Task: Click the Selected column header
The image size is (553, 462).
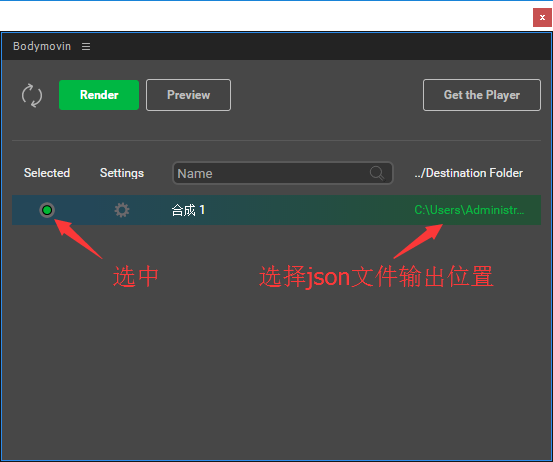Action: [47, 173]
